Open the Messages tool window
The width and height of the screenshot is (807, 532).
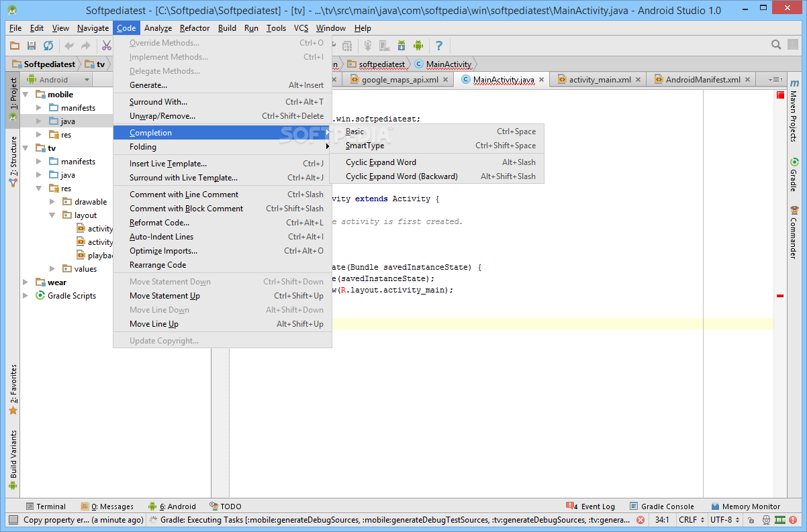[x=107, y=507]
